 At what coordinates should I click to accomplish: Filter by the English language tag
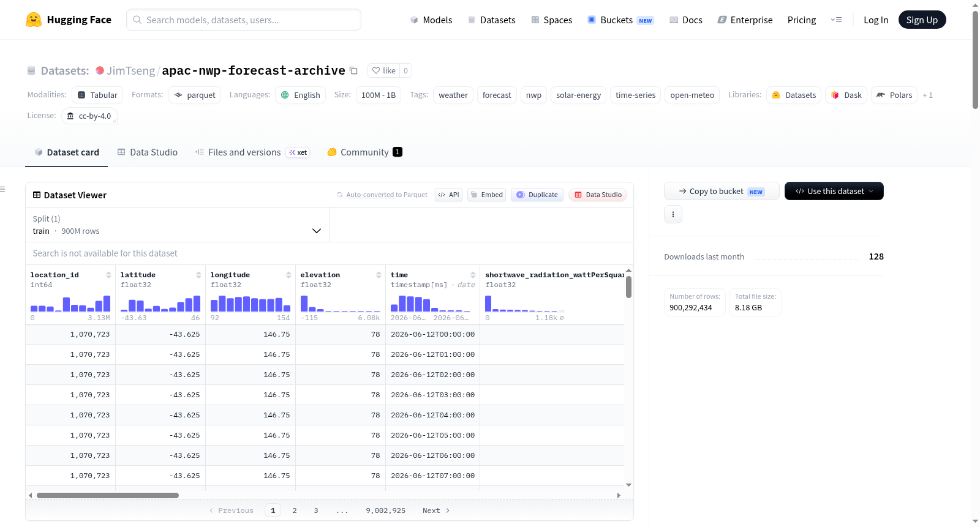tap(300, 95)
